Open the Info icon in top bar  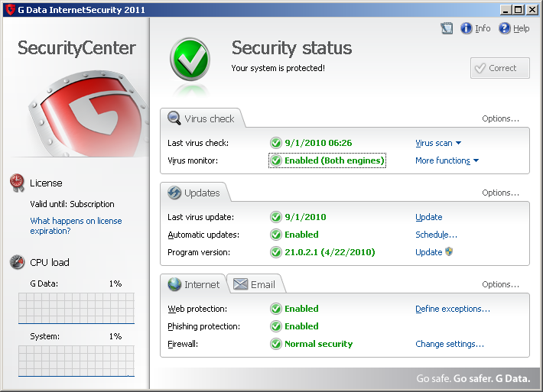[467, 28]
